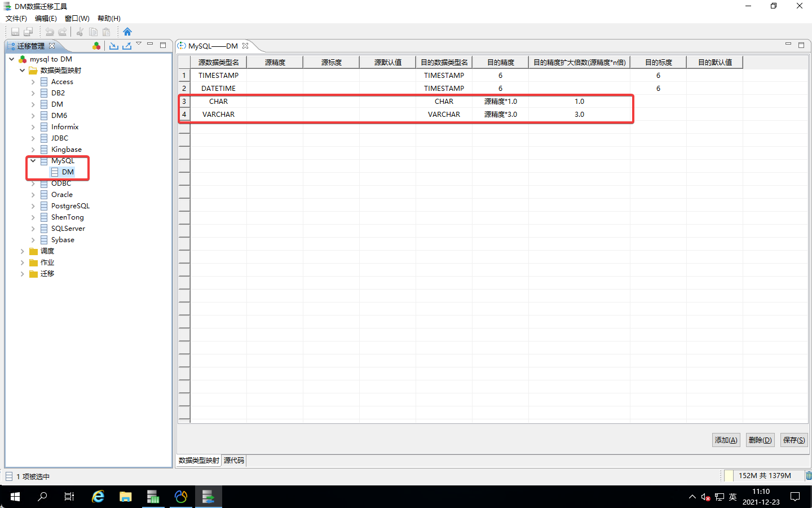The width and height of the screenshot is (812, 508).
Task: Select the VARCHAR row header number 4
Action: (184, 115)
